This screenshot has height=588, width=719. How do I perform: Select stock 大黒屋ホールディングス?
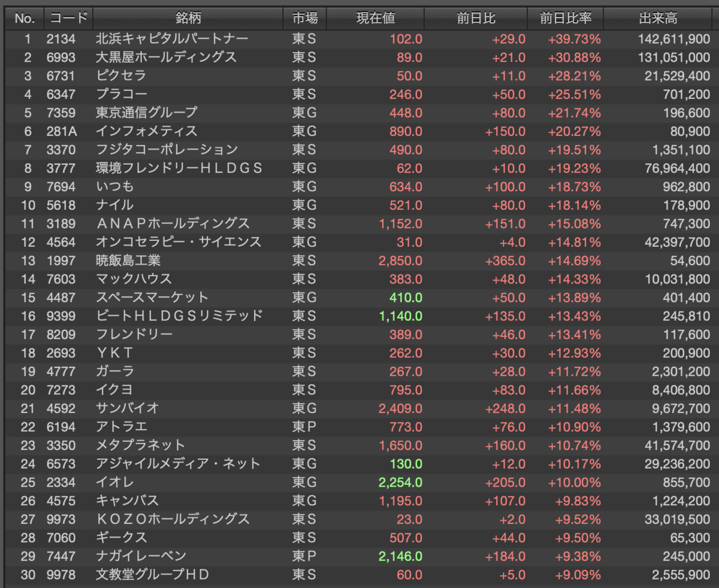(x=166, y=58)
